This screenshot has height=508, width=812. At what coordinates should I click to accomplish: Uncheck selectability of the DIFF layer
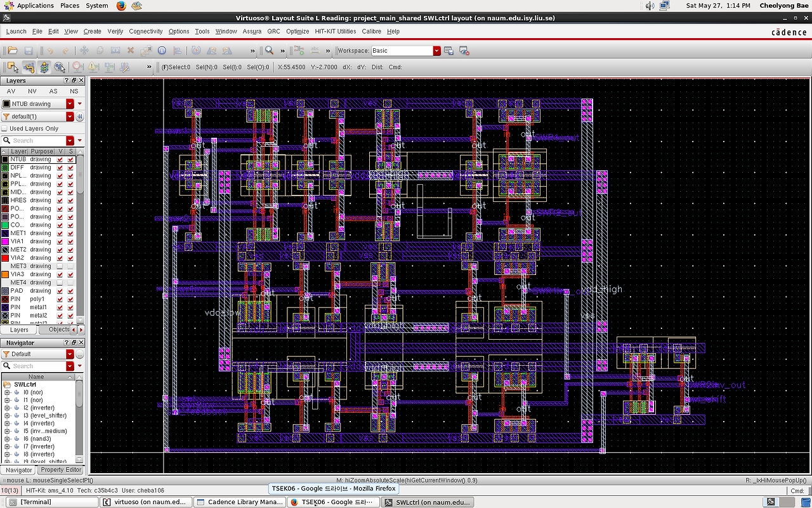point(70,167)
